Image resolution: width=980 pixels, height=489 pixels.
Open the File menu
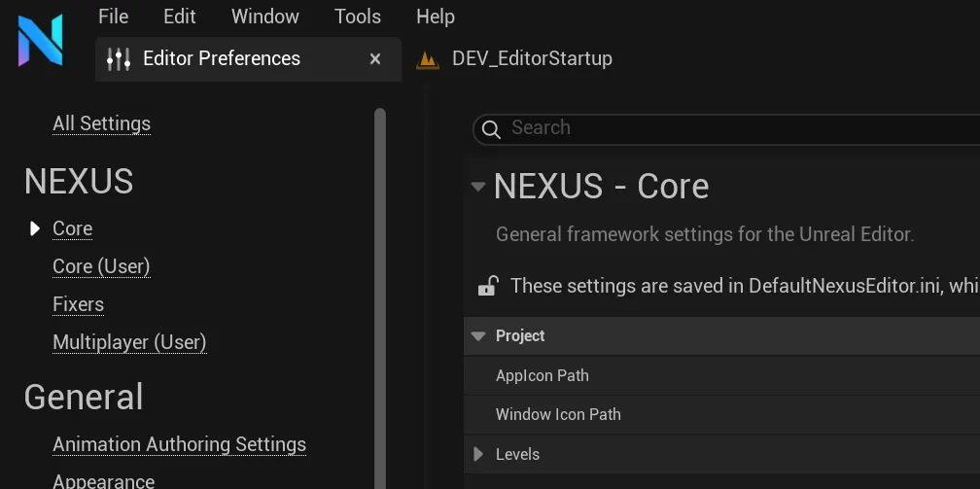(113, 17)
